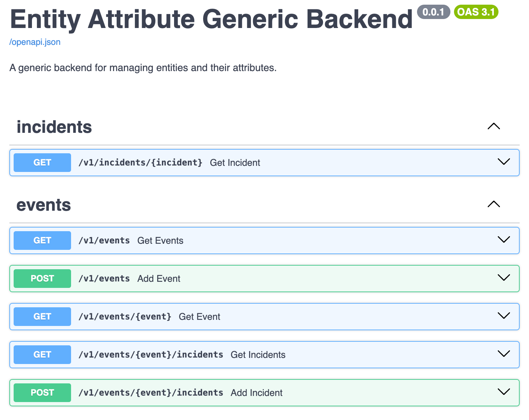Open the /openapi.json link

click(x=35, y=42)
